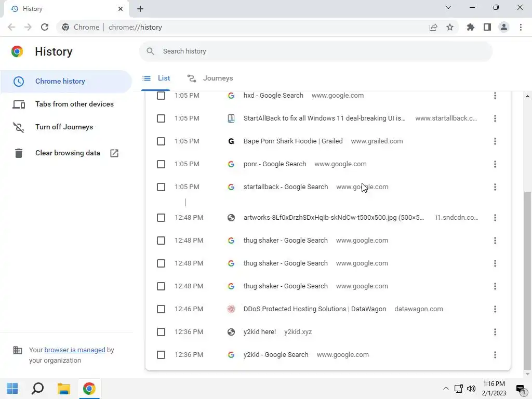This screenshot has height=399, width=532.
Task: Click the Search history field
Action: coord(316,51)
